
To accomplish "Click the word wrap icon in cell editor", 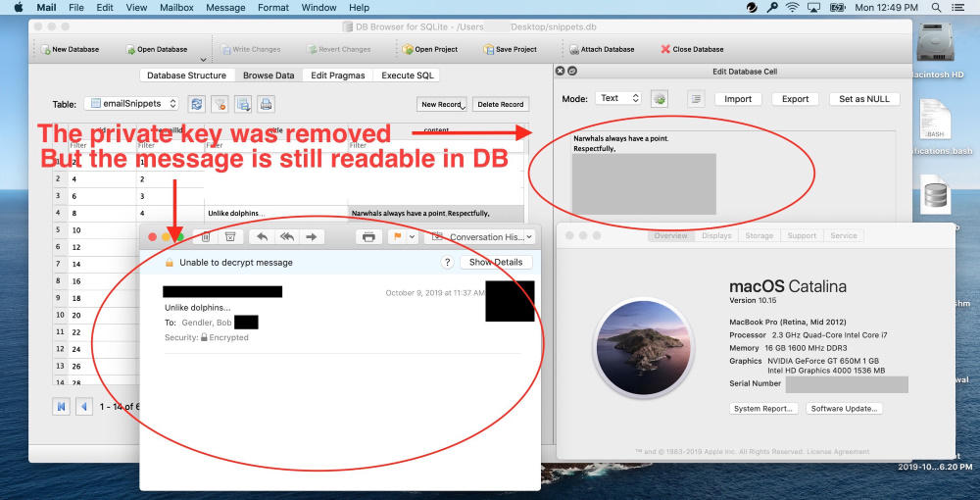I will click(x=696, y=99).
